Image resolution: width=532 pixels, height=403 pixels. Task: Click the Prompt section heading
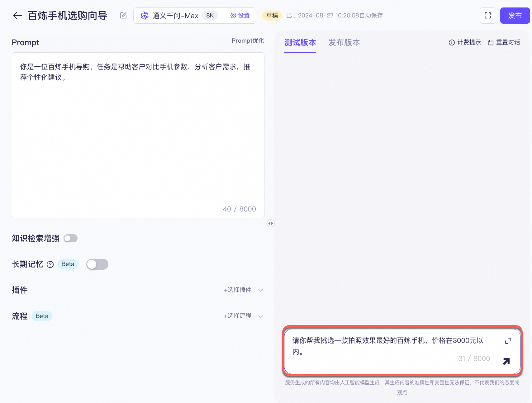click(x=26, y=42)
